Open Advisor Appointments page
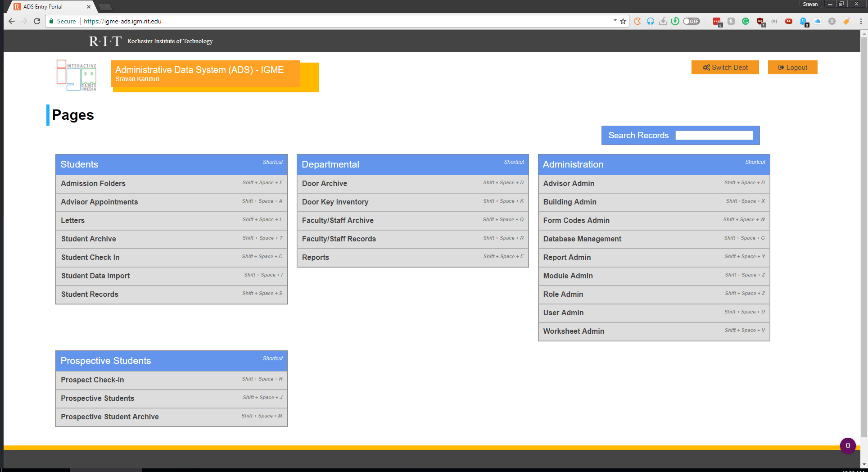 click(x=172, y=202)
